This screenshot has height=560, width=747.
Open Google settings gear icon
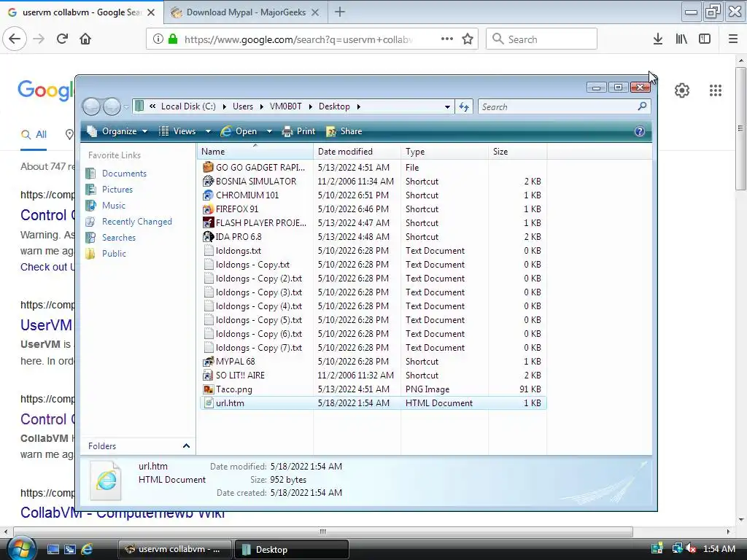tap(682, 90)
